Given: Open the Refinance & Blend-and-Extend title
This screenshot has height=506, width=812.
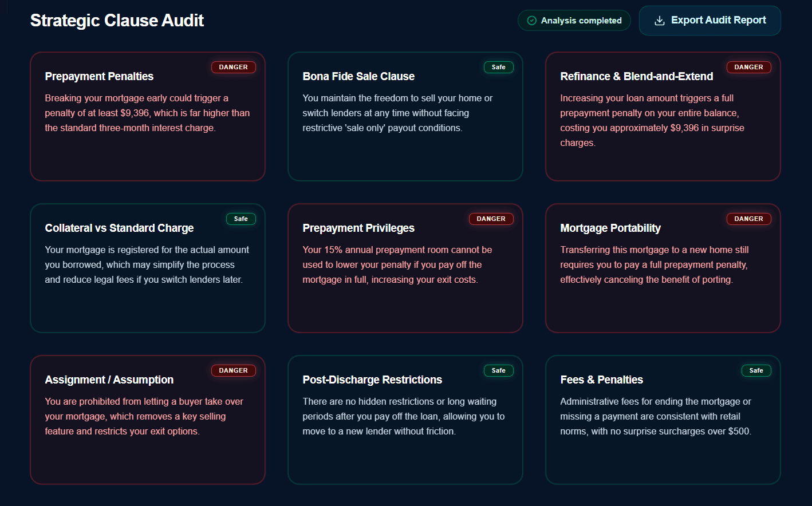Looking at the screenshot, I should coord(637,76).
